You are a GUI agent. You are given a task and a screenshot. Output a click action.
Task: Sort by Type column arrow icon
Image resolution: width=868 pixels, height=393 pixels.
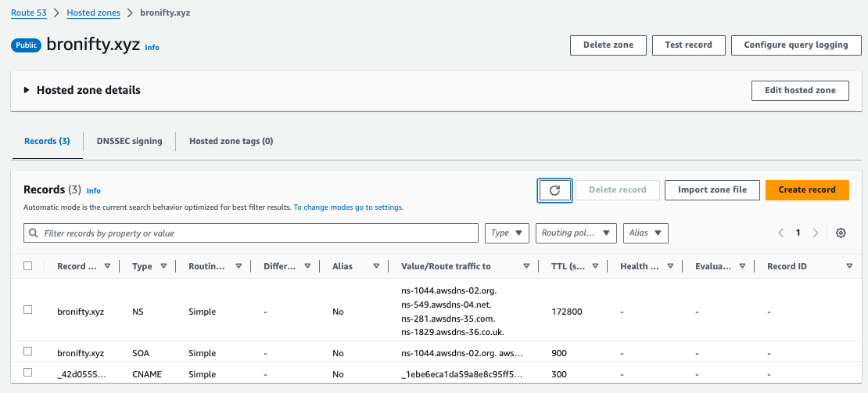(x=163, y=266)
